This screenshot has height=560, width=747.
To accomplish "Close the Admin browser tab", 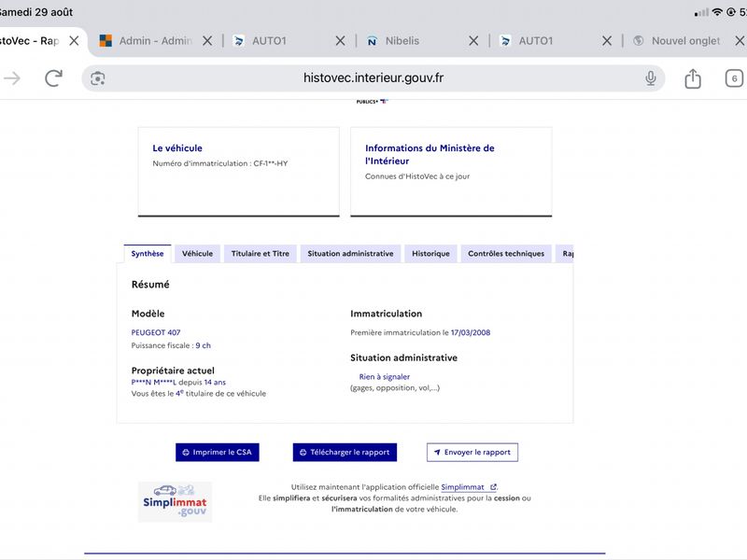I will coord(207,41).
